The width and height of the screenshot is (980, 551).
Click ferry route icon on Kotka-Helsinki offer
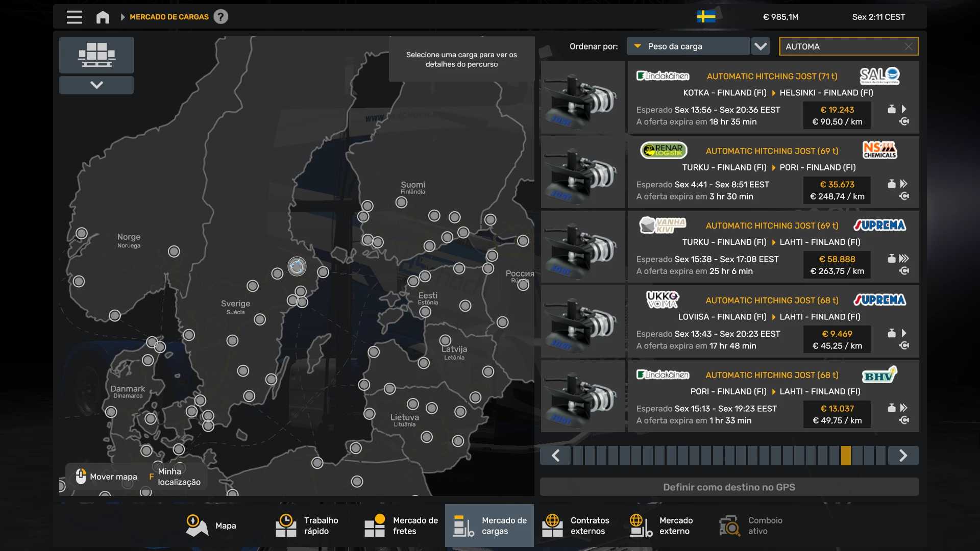[x=904, y=121]
